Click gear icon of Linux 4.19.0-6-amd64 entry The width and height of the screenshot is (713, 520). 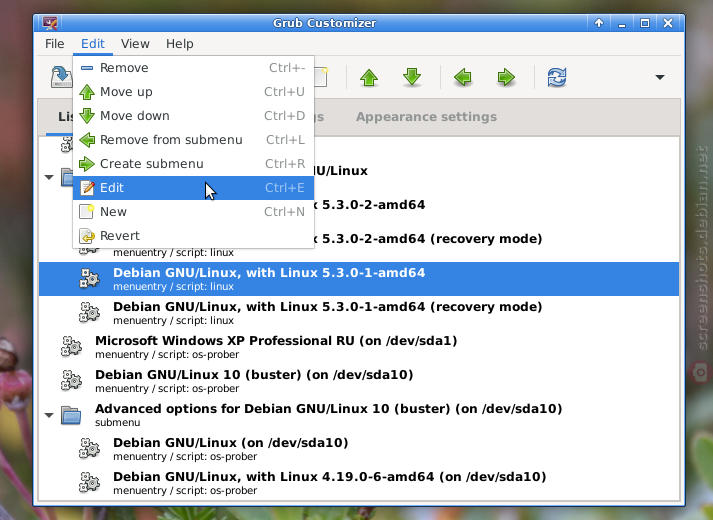[x=89, y=483]
